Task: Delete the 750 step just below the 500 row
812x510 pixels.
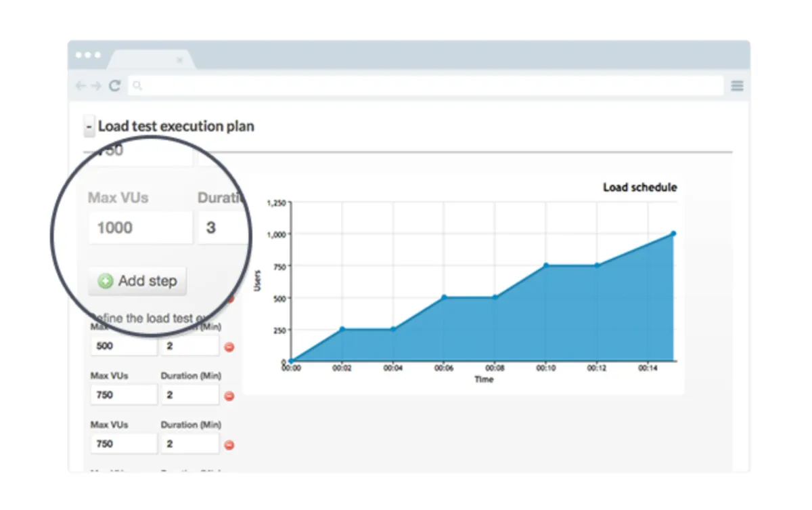Action: [x=229, y=396]
